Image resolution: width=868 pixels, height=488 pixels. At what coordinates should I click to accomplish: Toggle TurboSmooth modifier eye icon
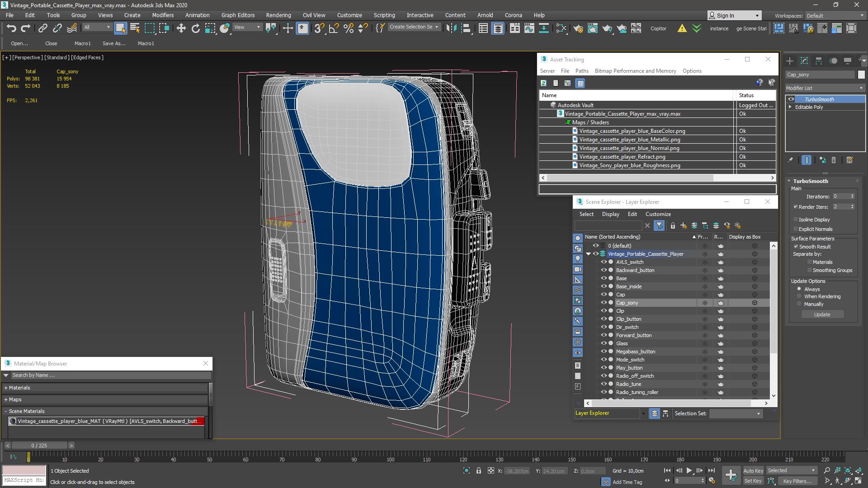[791, 99]
